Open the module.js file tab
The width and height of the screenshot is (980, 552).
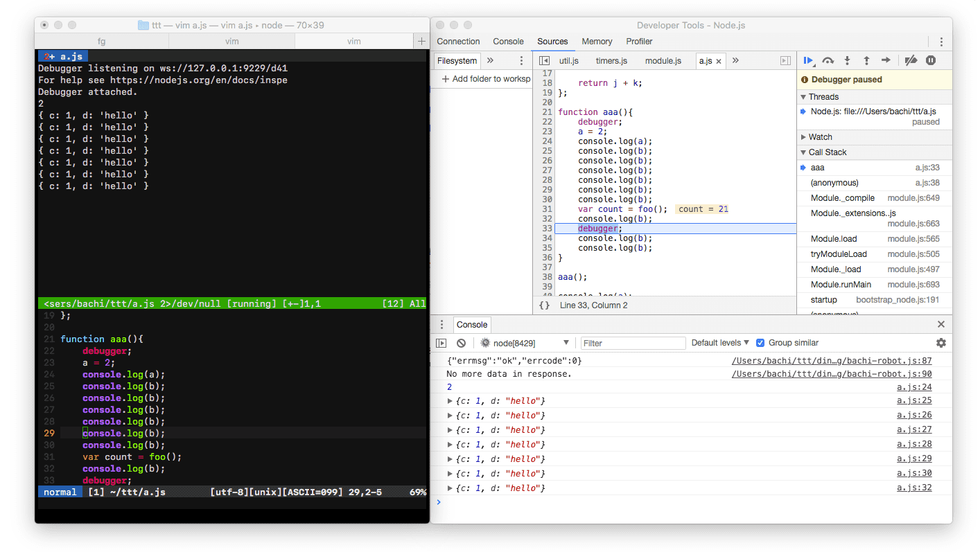point(663,61)
